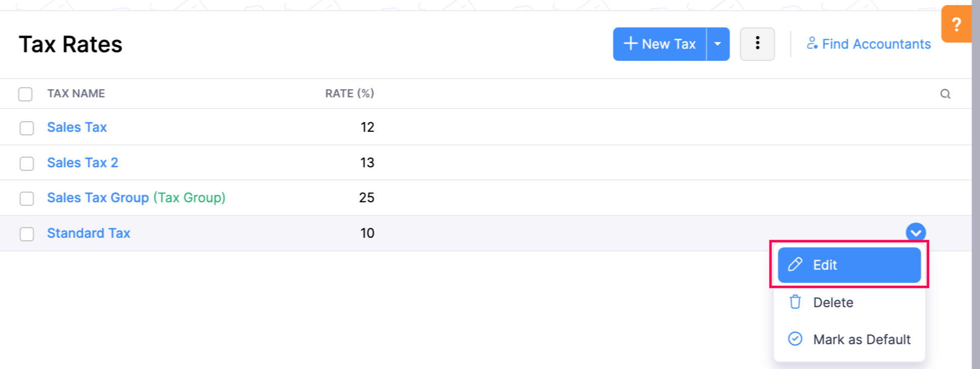Screen dimensions: 980x369
Task: Open the blue chevron on Standard Tax row
Action: (916, 233)
